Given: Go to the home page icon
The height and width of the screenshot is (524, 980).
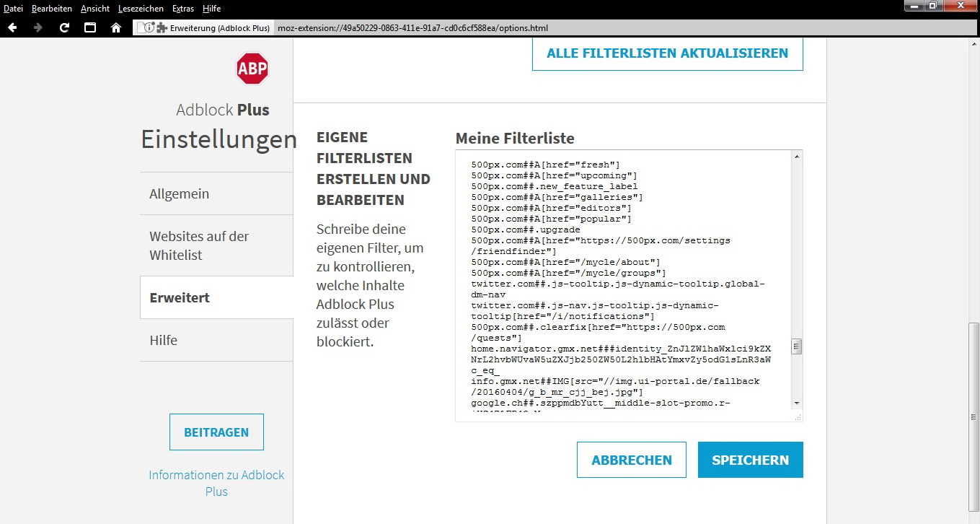Looking at the screenshot, I should (116, 28).
